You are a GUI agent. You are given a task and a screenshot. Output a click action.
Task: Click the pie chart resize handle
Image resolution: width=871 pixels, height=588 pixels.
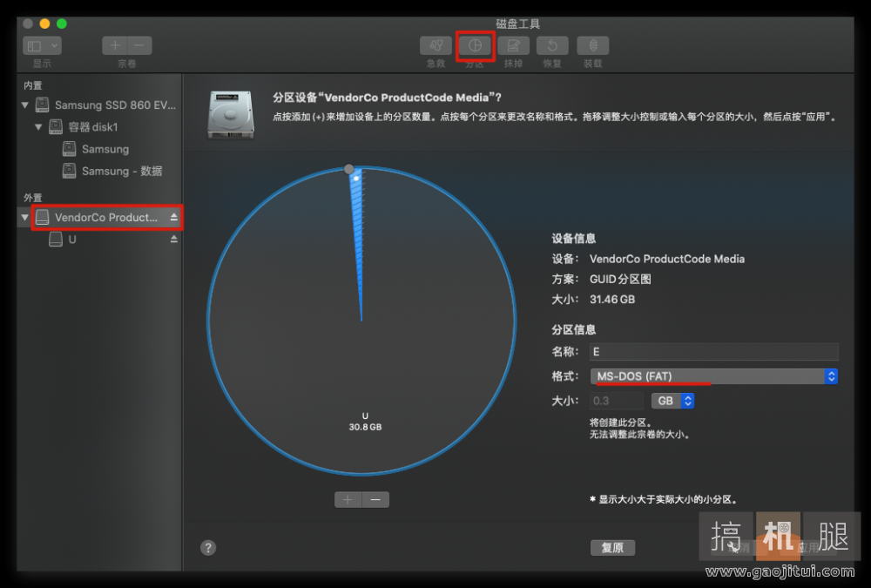[349, 169]
